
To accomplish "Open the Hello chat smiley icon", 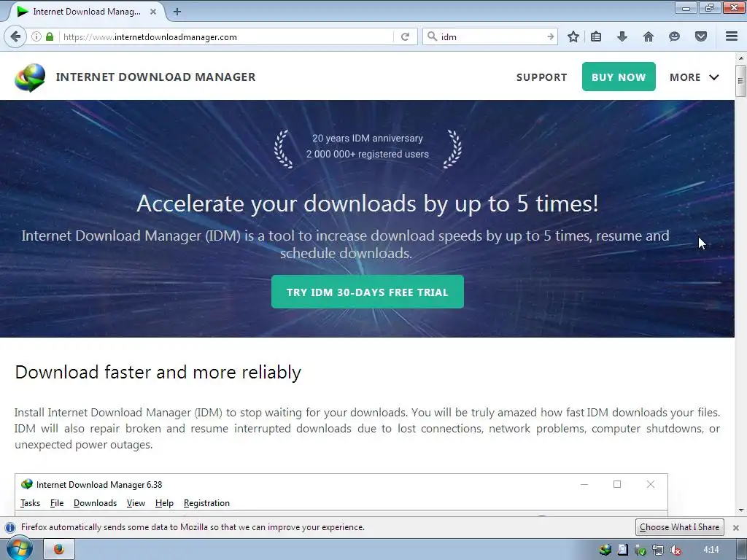I will click(674, 36).
